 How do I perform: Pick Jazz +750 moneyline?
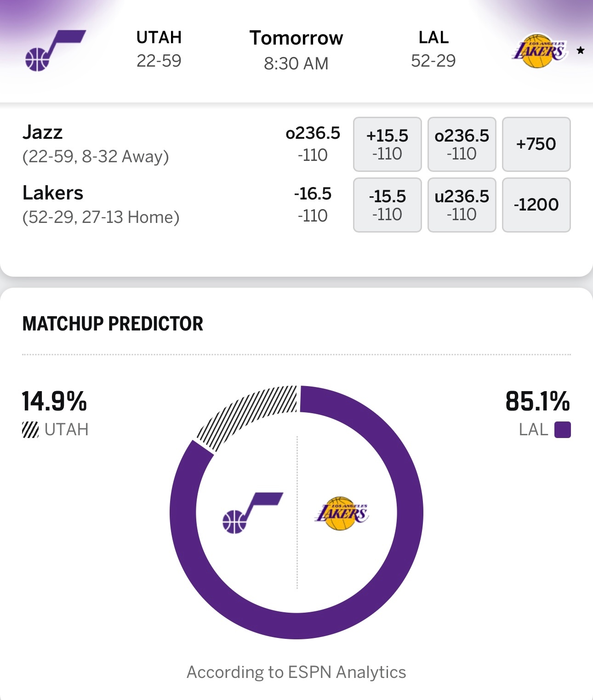click(x=536, y=144)
